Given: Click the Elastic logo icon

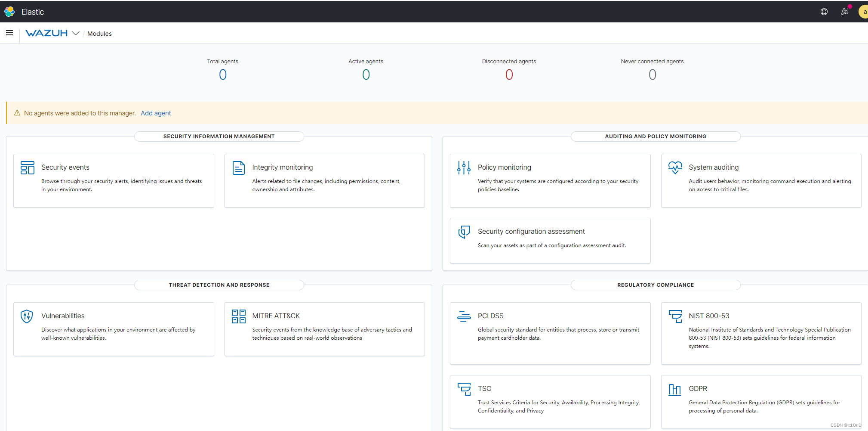Looking at the screenshot, I should [9, 12].
